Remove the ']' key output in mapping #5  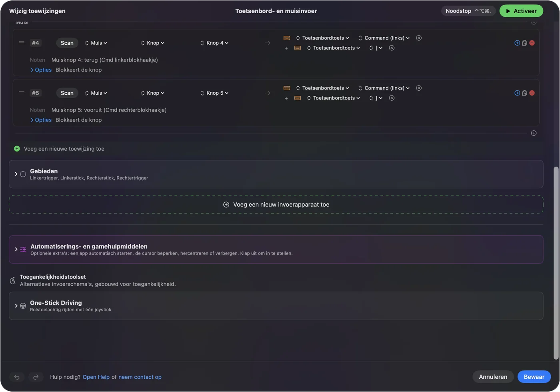coord(392,98)
